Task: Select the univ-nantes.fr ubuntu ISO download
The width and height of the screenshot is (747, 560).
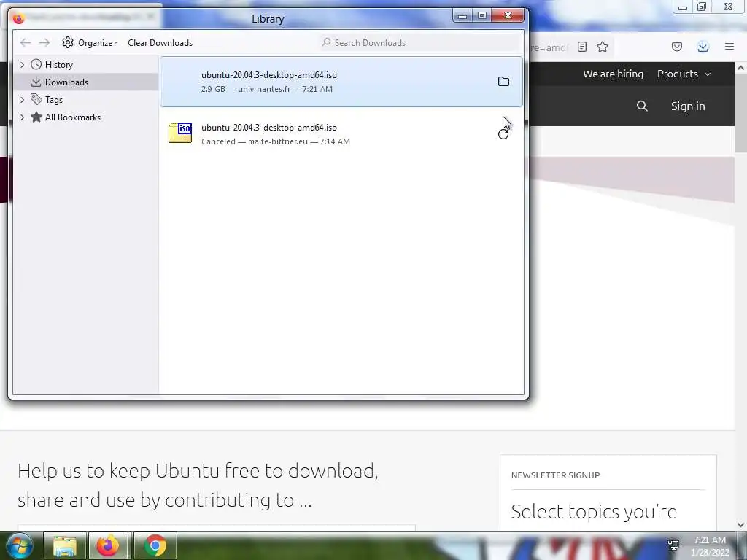Action: click(x=341, y=82)
